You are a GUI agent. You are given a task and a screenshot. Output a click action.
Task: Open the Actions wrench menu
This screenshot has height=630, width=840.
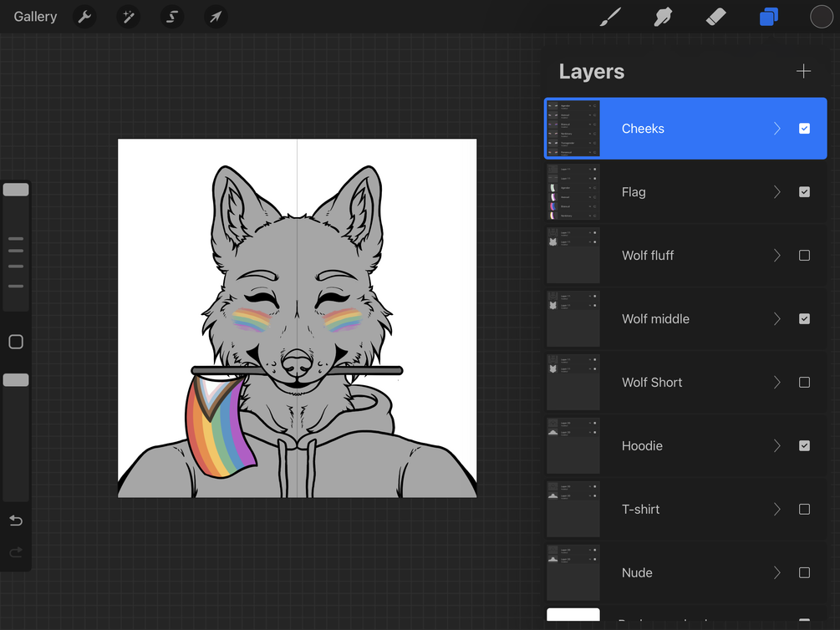84,17
